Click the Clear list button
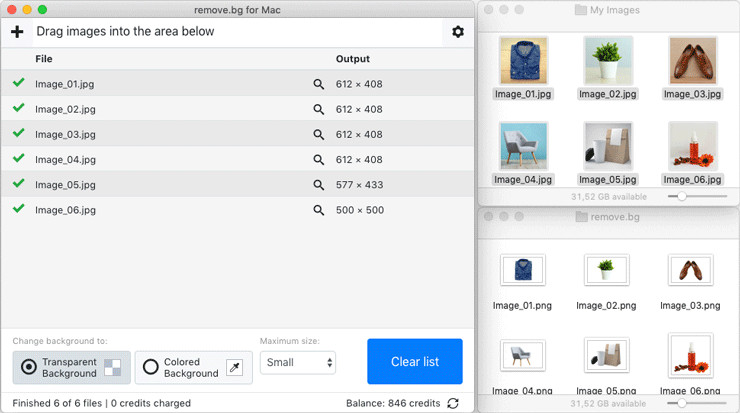 tap(415, 362)
